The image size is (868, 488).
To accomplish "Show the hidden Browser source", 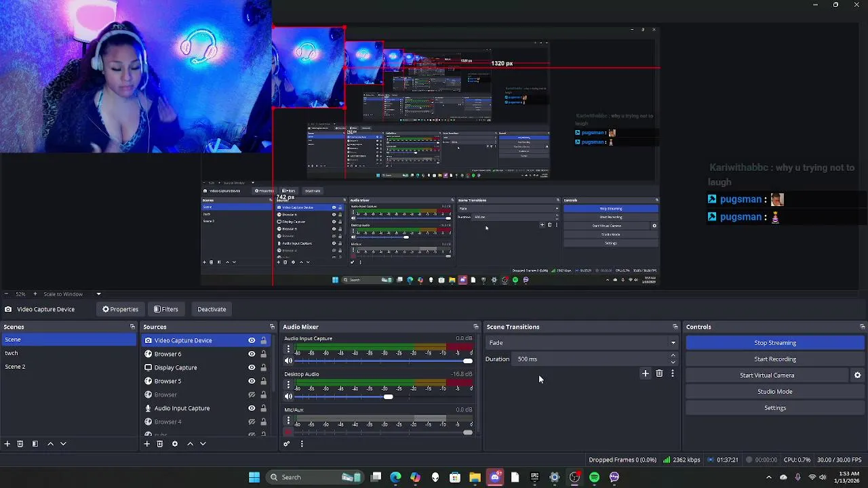I will pos(252,394).
